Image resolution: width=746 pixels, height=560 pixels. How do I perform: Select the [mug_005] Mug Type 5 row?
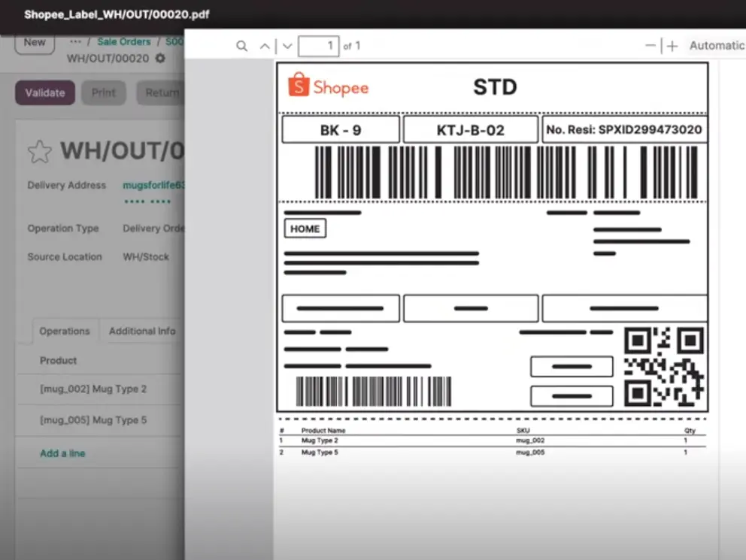[x=100, y=420]
